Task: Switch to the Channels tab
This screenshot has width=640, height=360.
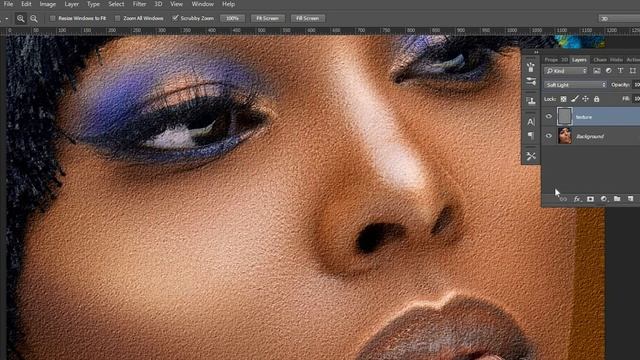Action: click(600, 60)
